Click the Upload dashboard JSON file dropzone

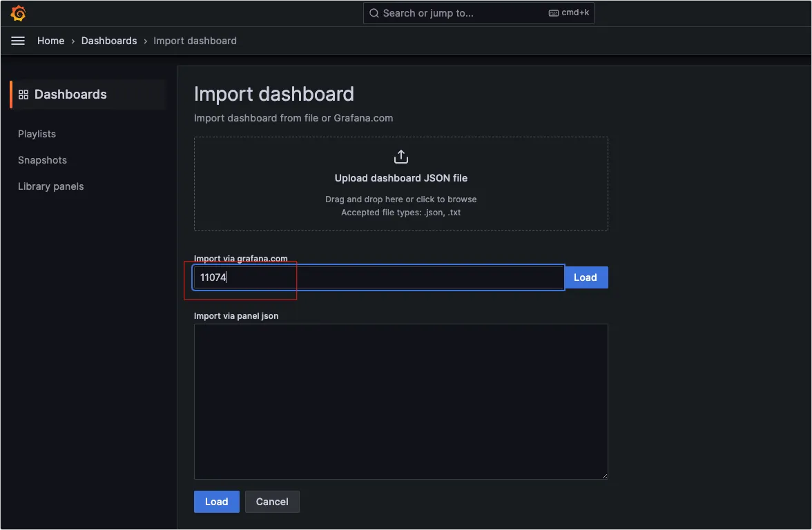(x=401, y=184)
